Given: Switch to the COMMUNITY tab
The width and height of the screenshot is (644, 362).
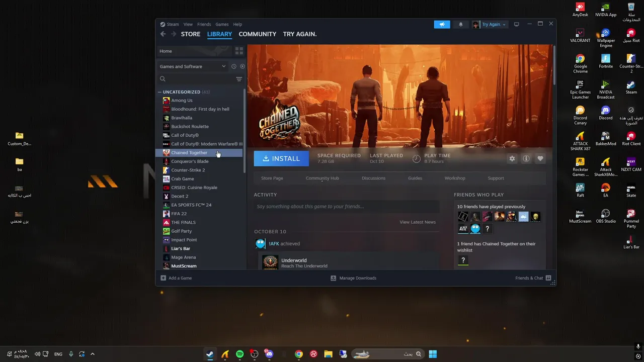Looking at the screenshot, I should tap(257, 34).
